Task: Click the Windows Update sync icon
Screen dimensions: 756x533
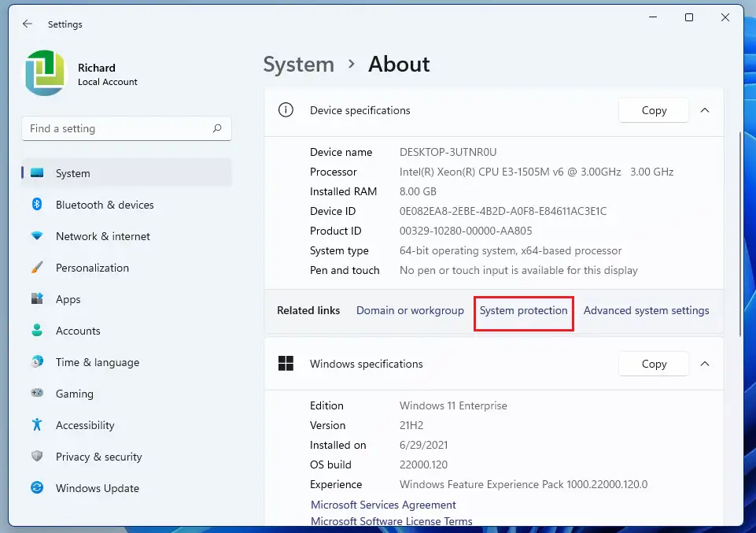Action: point(37,487)
